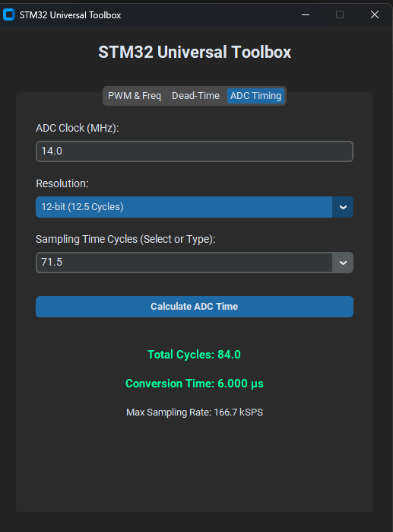Expand Sampling Time Cycles chevron arrow
This screenshot has height=532, width=393.
[x=343, y=263]
